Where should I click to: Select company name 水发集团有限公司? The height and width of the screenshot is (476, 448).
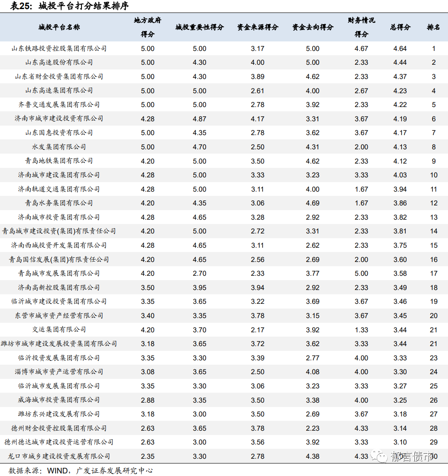click(x=59, y=147)
